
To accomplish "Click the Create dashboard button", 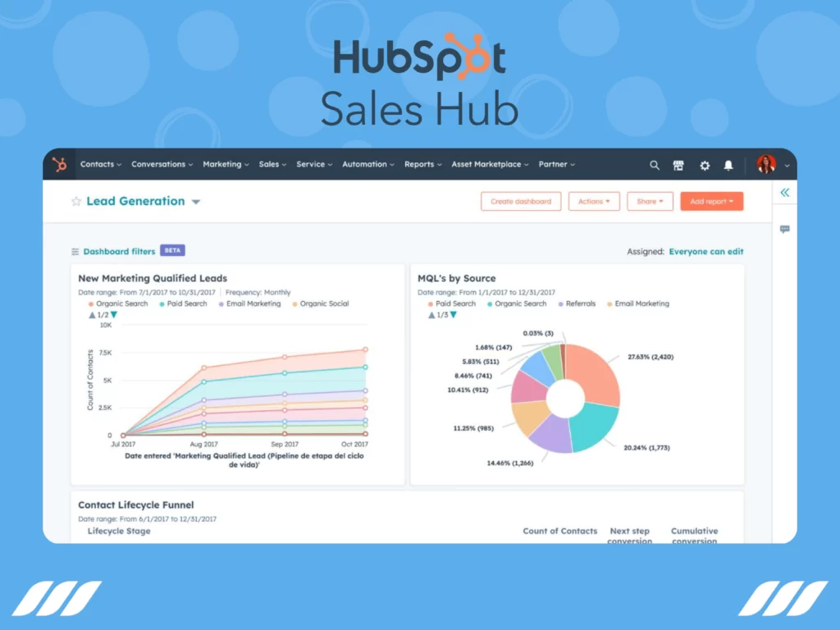I will [x=520, y=201].
